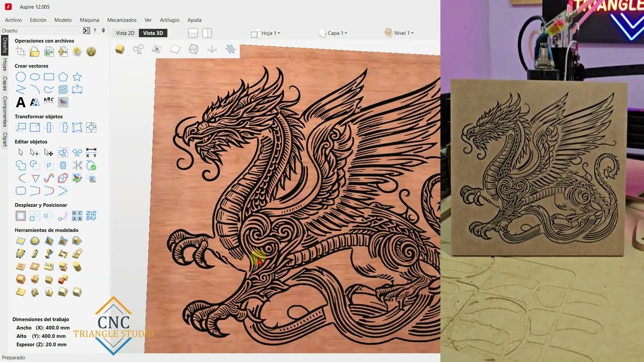The image size is (644, 362).
Task: Click the Ancho (X): 400.0 mm dimension text
Action: 43,328
